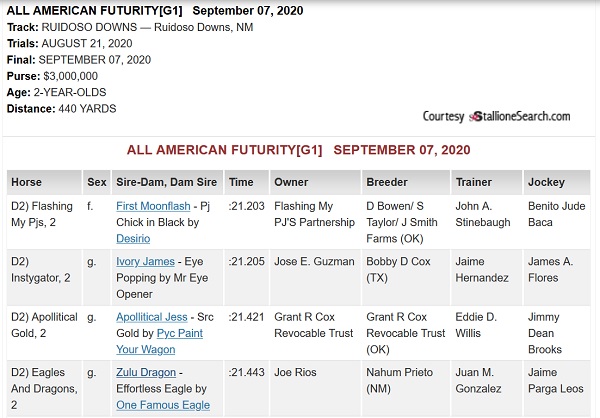
Task: Click the red All American Futurity table title
Action: (298, 150)
